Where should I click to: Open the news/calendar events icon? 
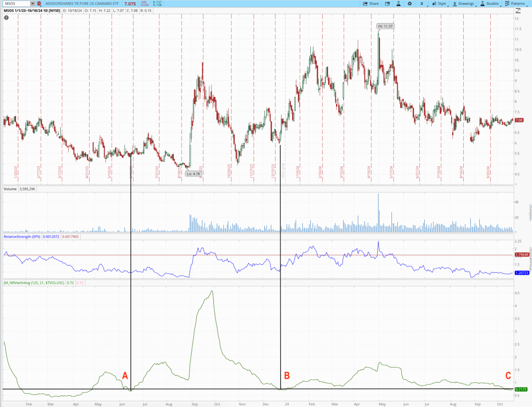(387, 4)
